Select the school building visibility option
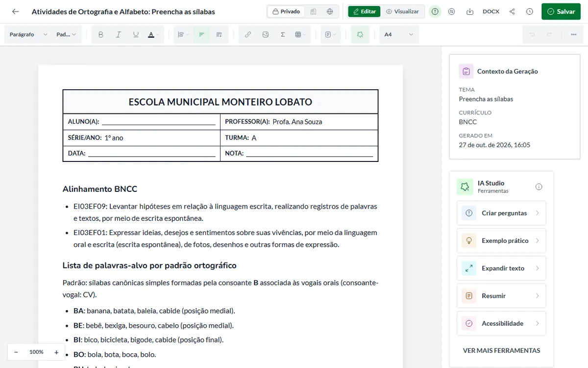Viewport: 588px width, 368px height. pos(314,11)
